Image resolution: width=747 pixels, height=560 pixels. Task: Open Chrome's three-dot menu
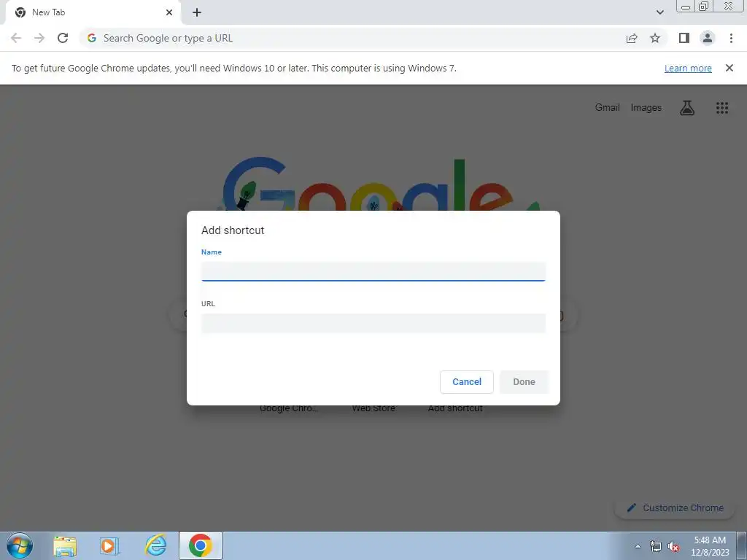click(x=731, y=38)
